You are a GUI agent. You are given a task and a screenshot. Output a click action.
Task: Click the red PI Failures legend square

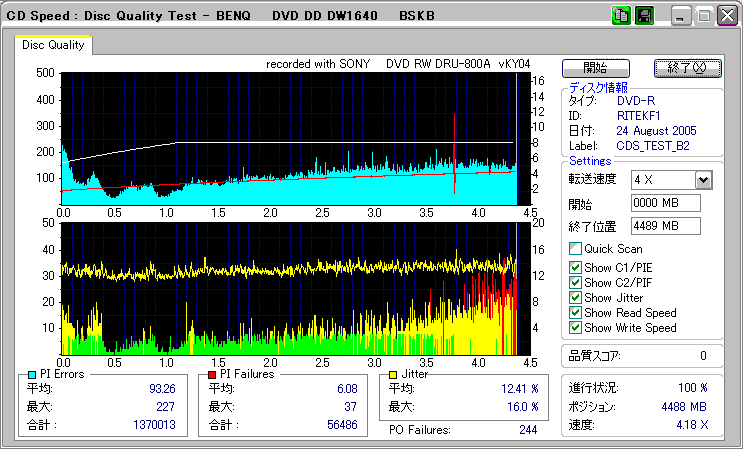click(x=212, y=374)
